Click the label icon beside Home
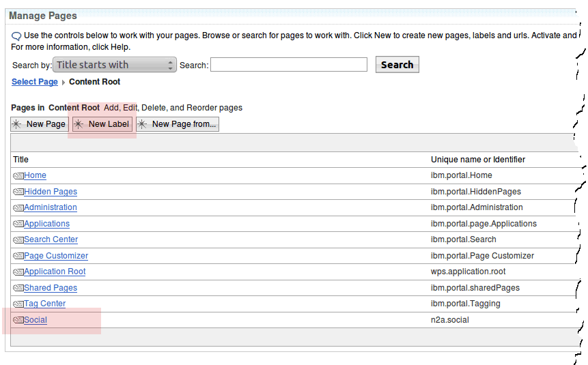Image resolution: width=588 pixels, height=365 pixels. click(x=18, y=176)
